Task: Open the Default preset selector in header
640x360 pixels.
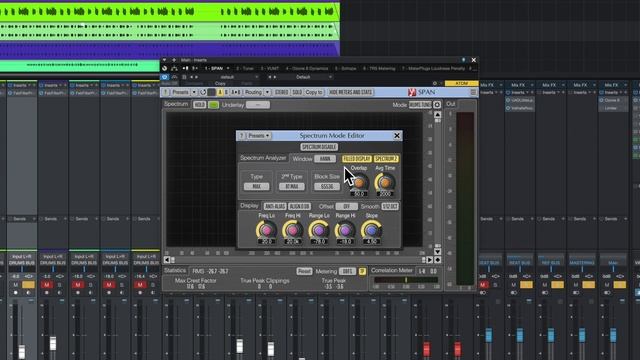Action: [303, 77]
